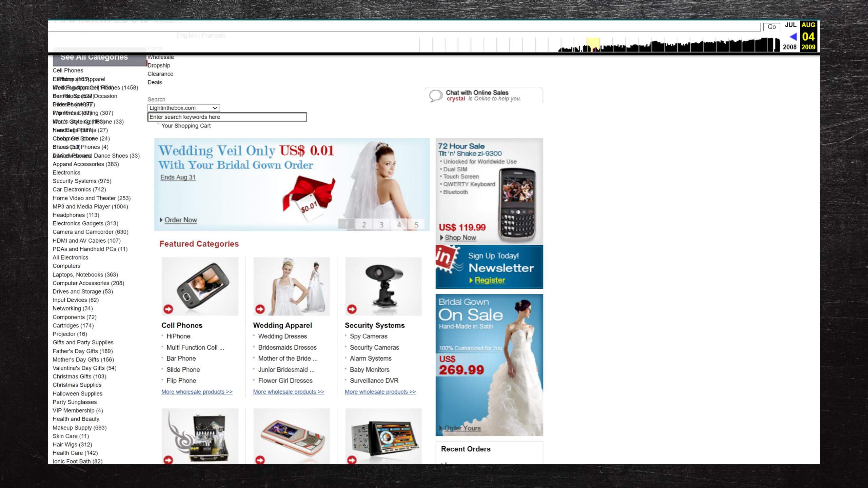Open the Lightinthebox.com search scope dropdown
Viewport: 868px width, 488px height.
pos(183,108)
